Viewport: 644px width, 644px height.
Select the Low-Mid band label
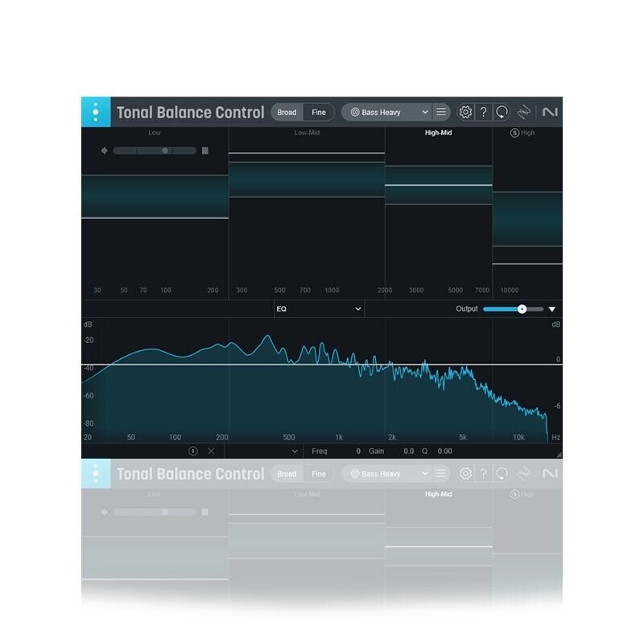[x=307, y=133]
